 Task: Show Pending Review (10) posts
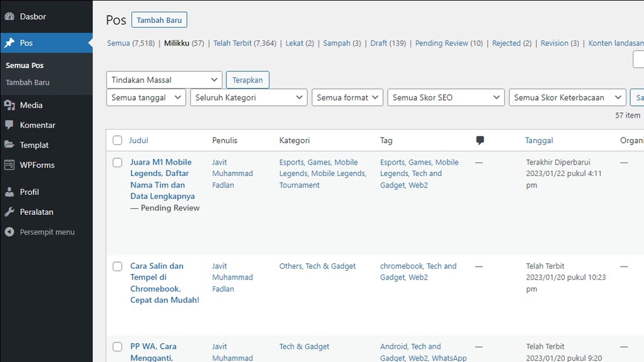pyautogui.click(x=449, y=43)
